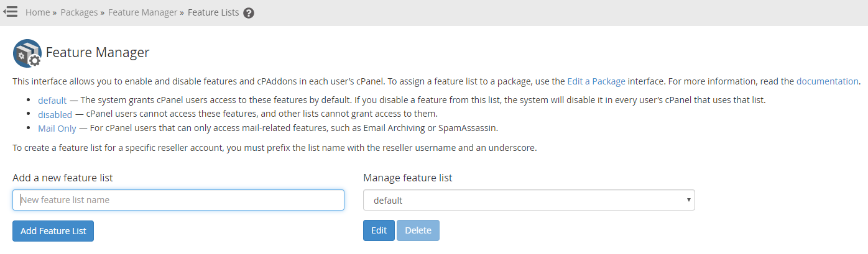Open Packages in the breadcrumb
The width and height of the screenshot is (868, 254).
[79, 12]
